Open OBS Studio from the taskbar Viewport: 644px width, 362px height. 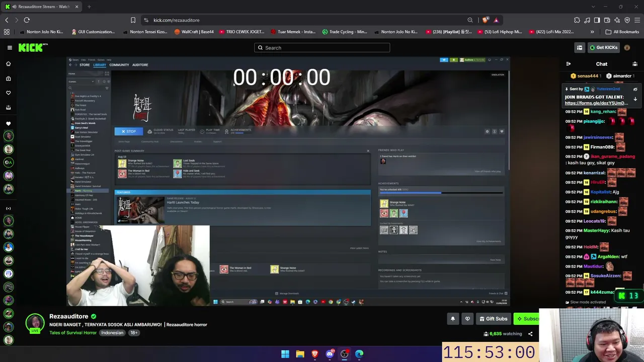pyautogui.click(x=345, y=354)
